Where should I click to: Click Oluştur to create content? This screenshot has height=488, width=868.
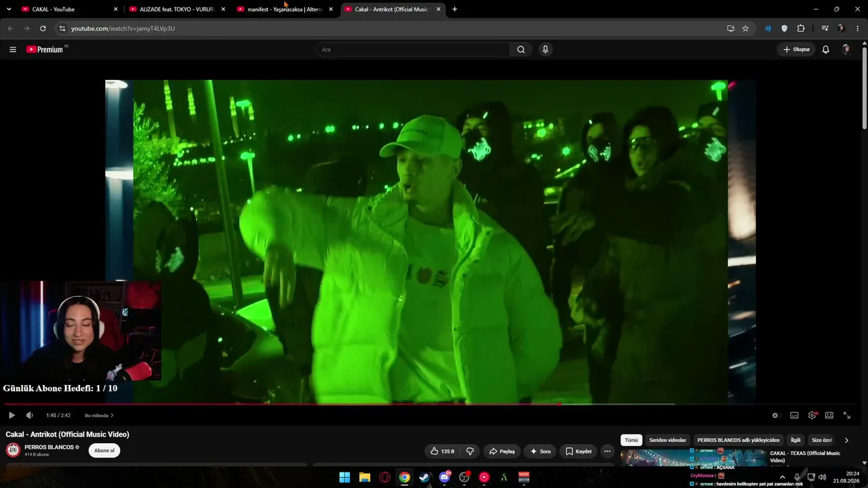point(797,49)
